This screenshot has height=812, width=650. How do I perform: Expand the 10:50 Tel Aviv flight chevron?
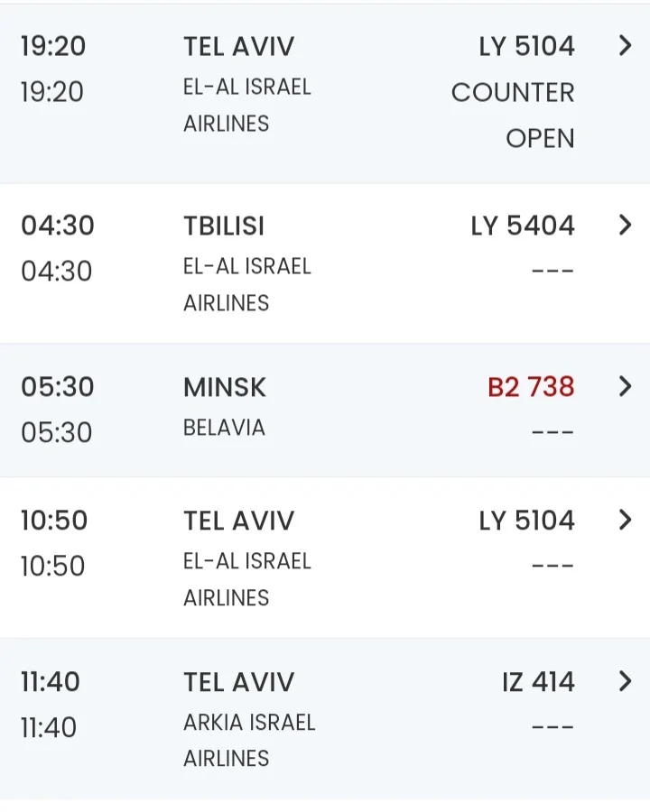click(625, 520)
